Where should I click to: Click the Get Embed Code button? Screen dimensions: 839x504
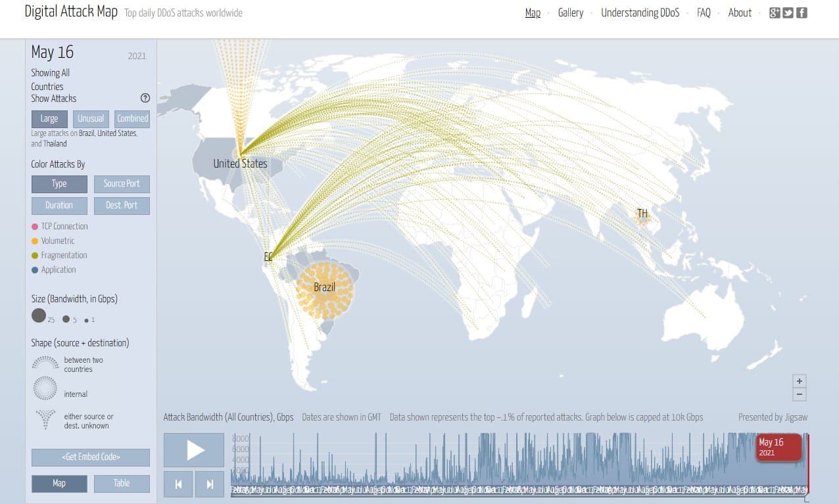(91, 457)
